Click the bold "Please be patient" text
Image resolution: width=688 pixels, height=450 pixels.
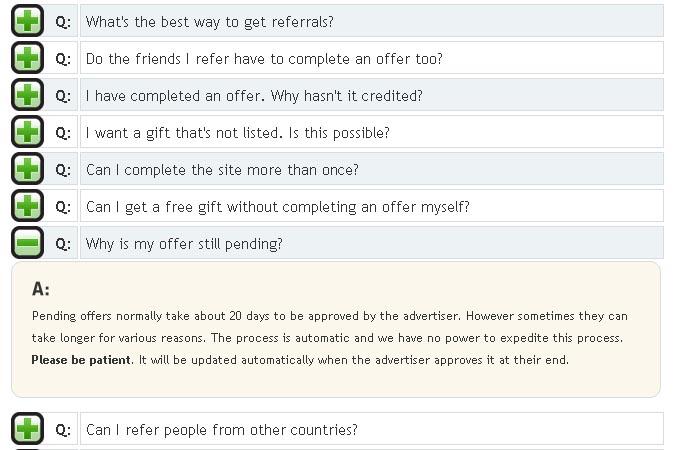pyautogui.click(x=81, y=360)
